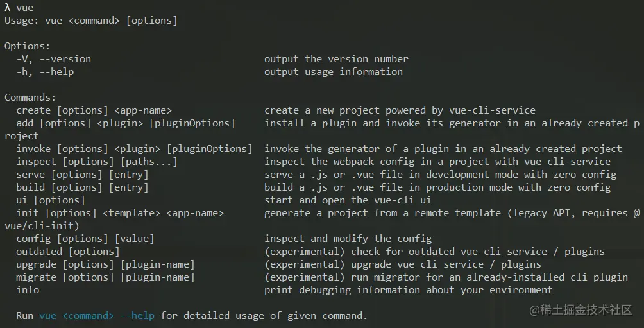Click the "inspect [options] [paths...]" command entry
Viewport: 644px width, 328px height.
[96, 162]
